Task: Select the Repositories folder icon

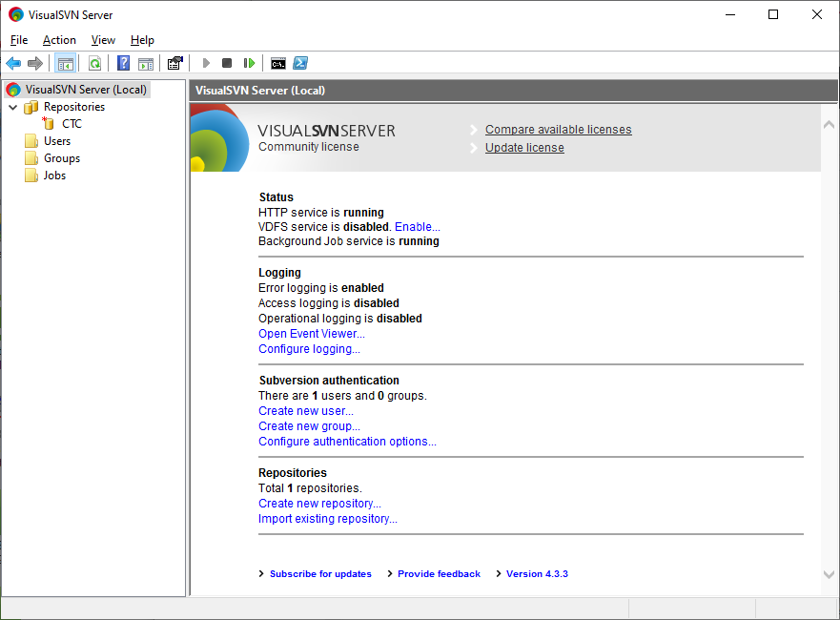Action: [31, 107]
